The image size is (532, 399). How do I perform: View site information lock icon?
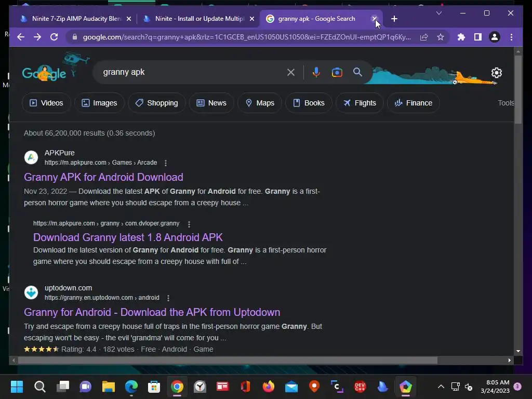(75, 37)
